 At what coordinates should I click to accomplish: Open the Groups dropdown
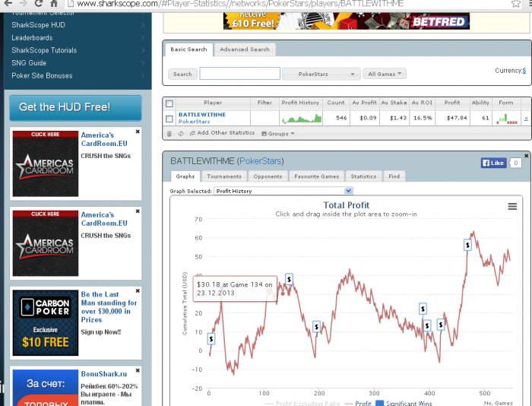(278, 134)
